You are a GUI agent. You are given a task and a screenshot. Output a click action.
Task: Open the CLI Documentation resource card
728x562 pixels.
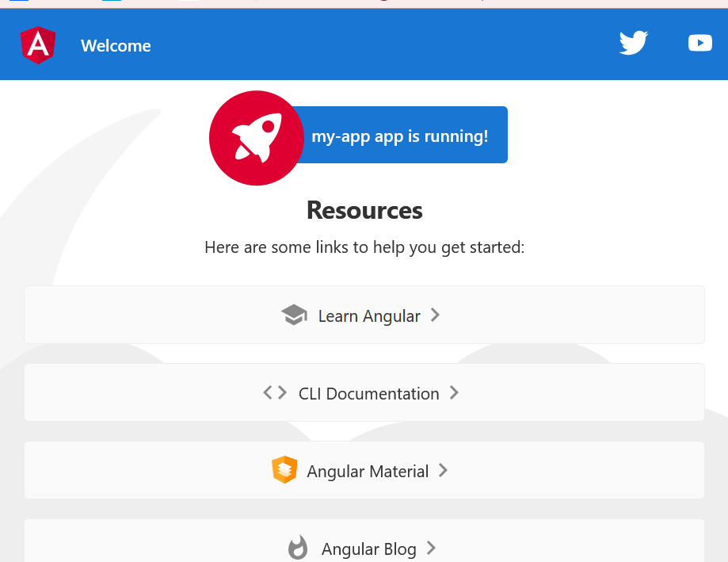pyautogui.click(x=364, y=392)
